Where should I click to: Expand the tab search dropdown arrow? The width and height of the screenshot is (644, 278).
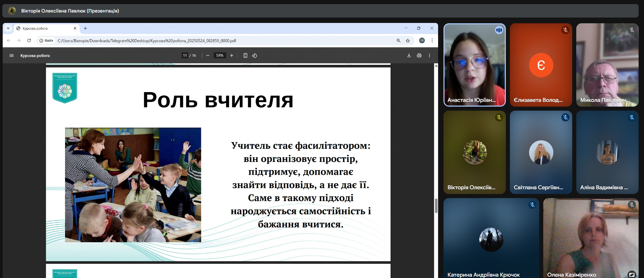coord(8,28)
